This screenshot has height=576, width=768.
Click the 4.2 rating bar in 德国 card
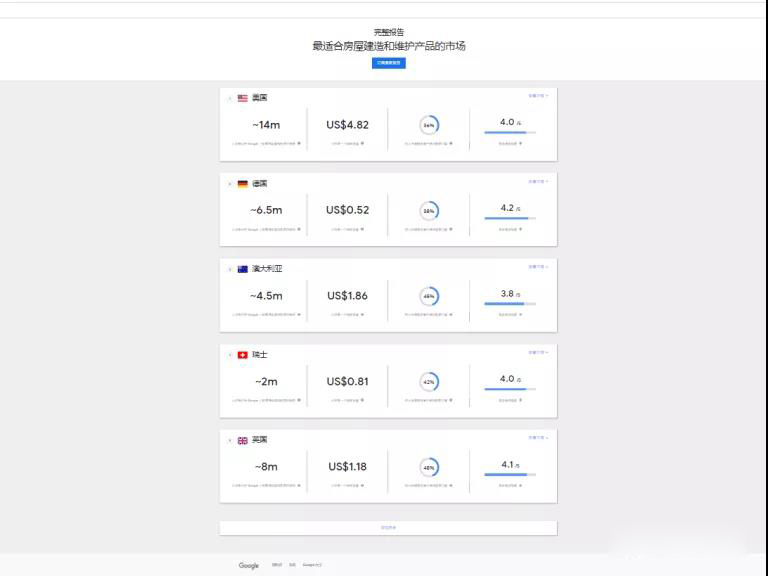[x=510, y=217]
